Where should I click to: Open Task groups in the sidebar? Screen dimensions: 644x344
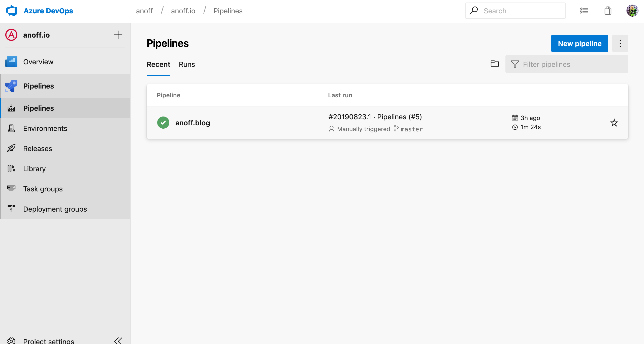click(65, 189)
